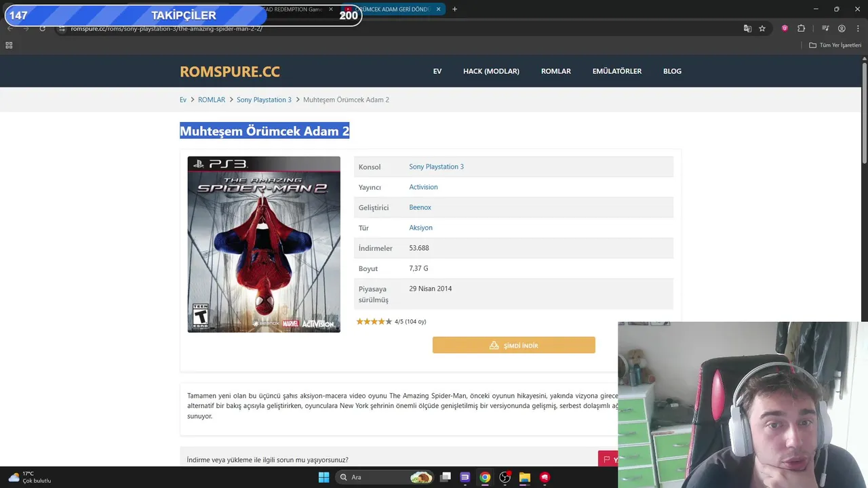The height and width of the screenshot is (488, 868).
Task: Click the ŞİMDİ İNDİR download button
Action: [x=514, y=345]
